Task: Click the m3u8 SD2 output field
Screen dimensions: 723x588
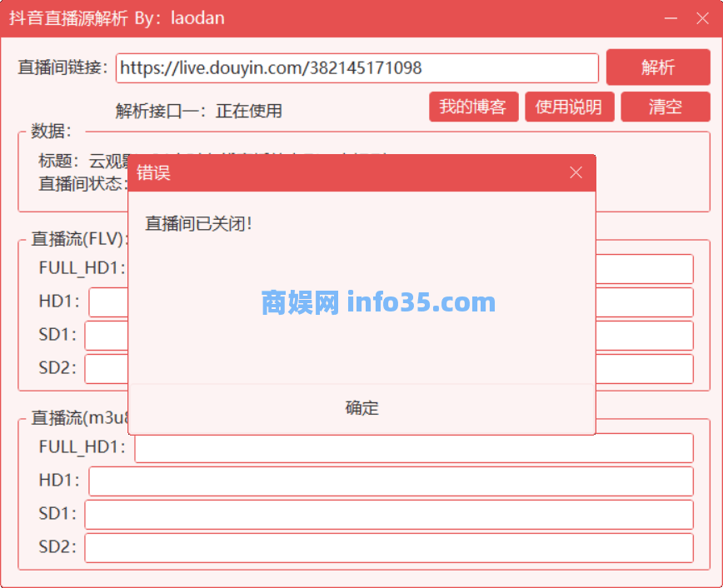Action: tap(389, 548)
